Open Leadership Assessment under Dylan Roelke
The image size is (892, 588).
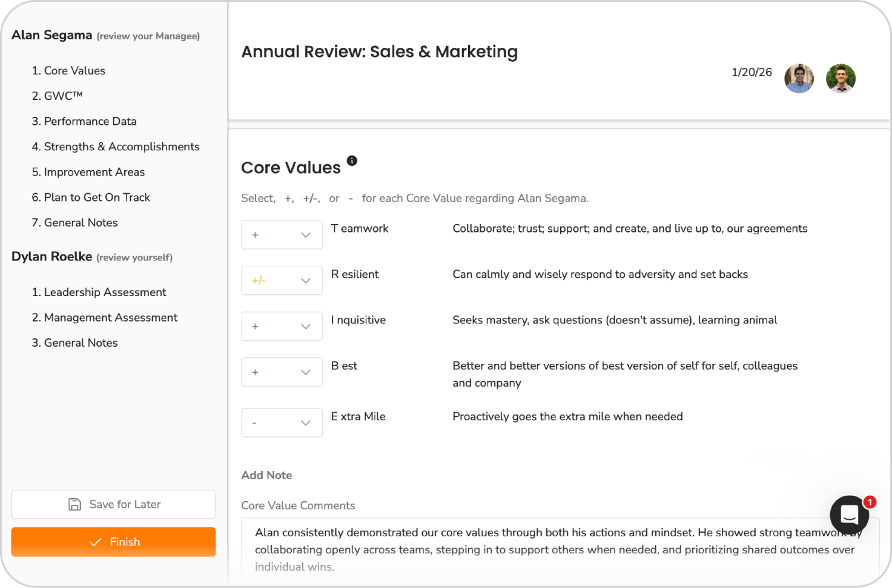[x=105, y=292]
